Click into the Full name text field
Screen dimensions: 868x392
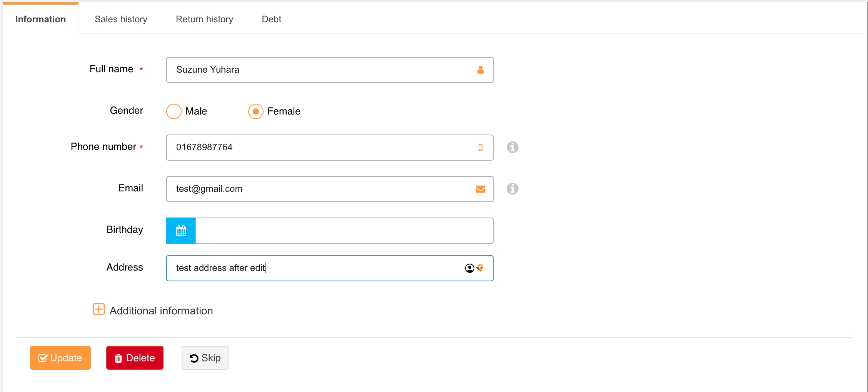coord(319,70)
